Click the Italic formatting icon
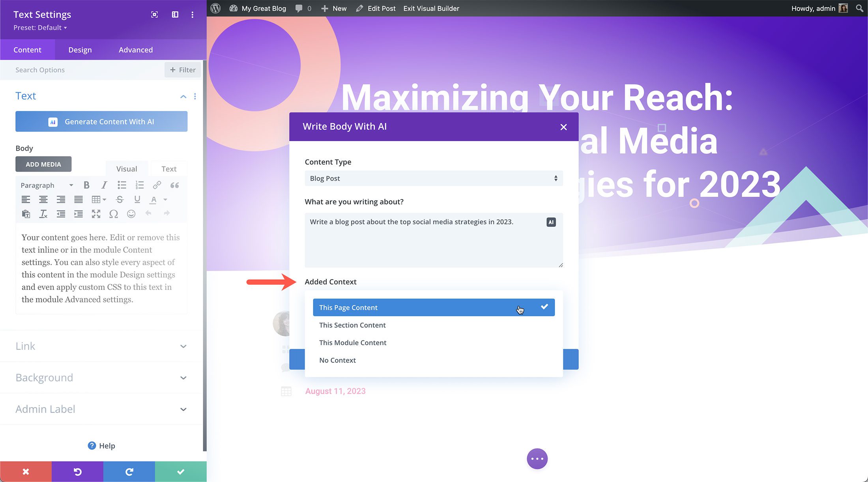The height and width of the screenshot is (482, 868). (103, 185)
